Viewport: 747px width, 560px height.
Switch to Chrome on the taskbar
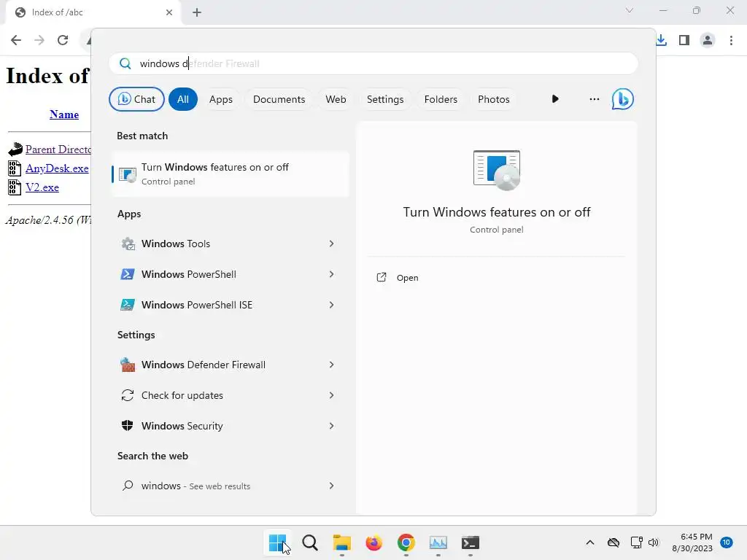coord(406,542)
